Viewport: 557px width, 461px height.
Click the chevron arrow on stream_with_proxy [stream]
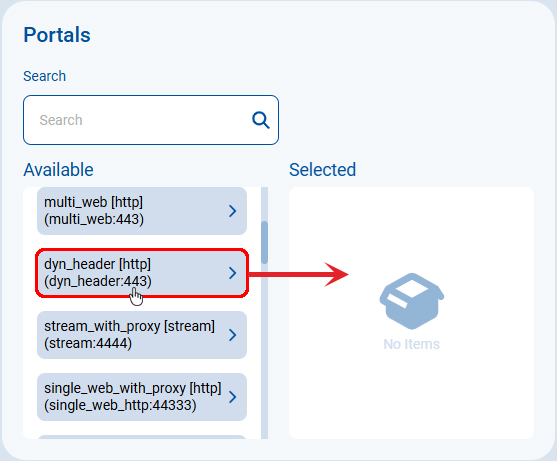coord(233,335)
